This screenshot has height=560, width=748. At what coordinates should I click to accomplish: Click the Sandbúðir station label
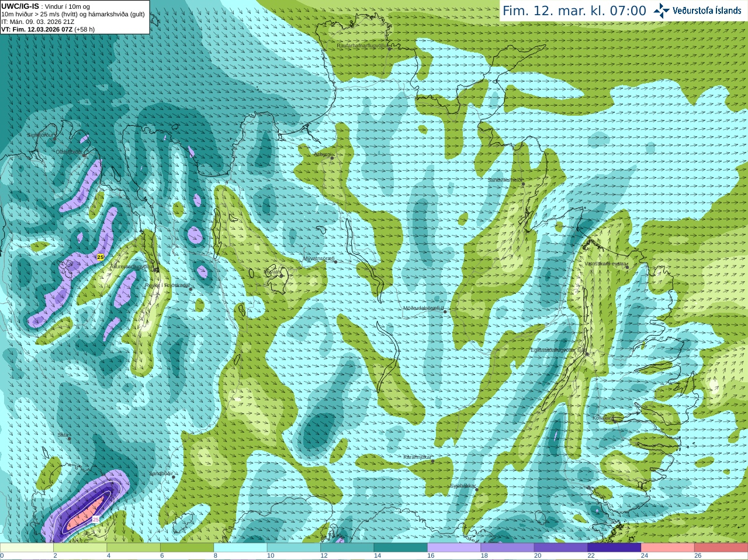coord(160,473)
